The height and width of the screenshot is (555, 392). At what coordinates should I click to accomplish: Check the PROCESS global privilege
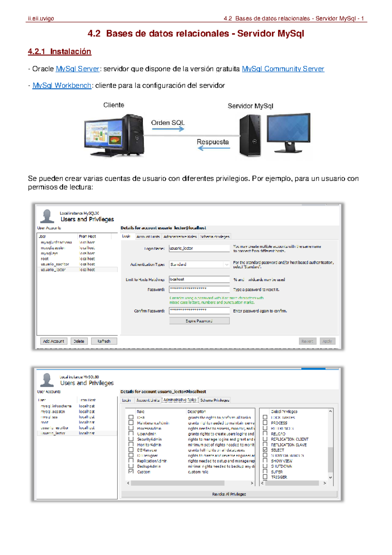point(265,423)
